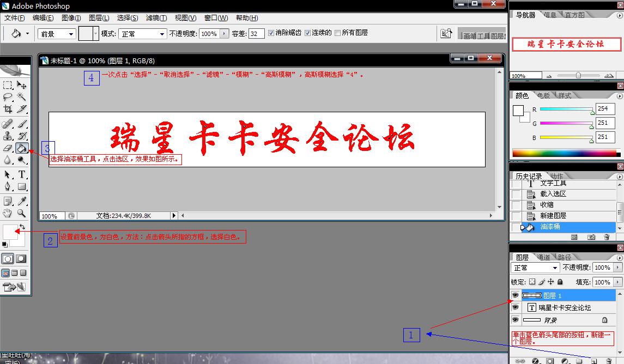Screen dimensions: 624x364
Task: Create new layer icon in Layers panel
Action: click(x=593, y=361)
